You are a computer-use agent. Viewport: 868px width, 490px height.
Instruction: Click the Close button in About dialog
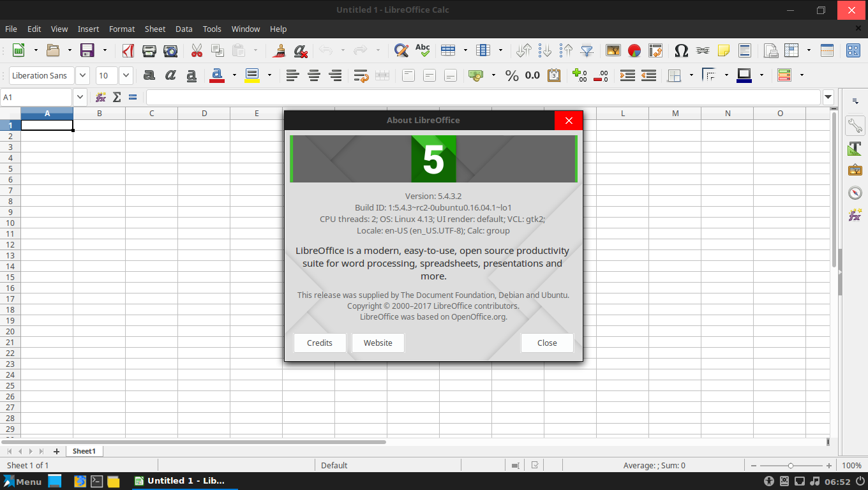tap(547, 343)
